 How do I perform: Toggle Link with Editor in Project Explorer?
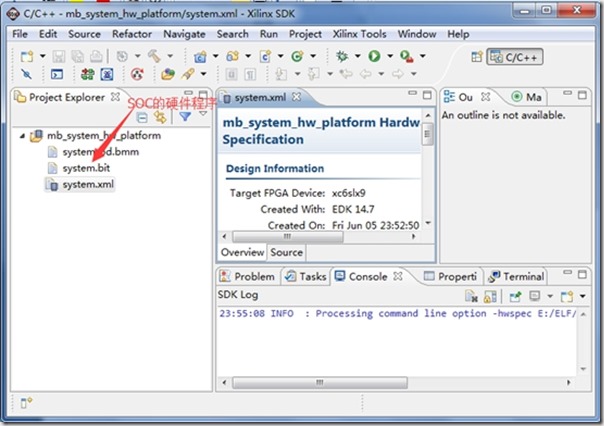click(159, 116)
